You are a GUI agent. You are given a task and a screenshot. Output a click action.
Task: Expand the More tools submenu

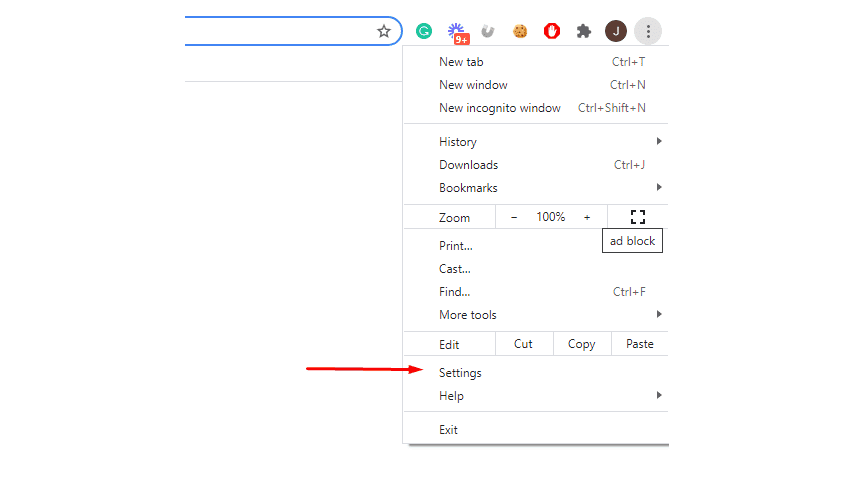[536, 315]
